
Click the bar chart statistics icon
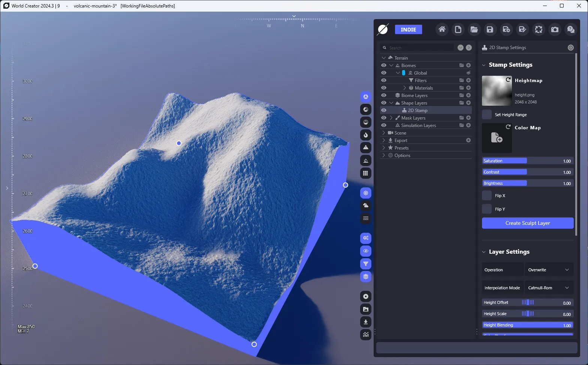(x=366, y=335)
